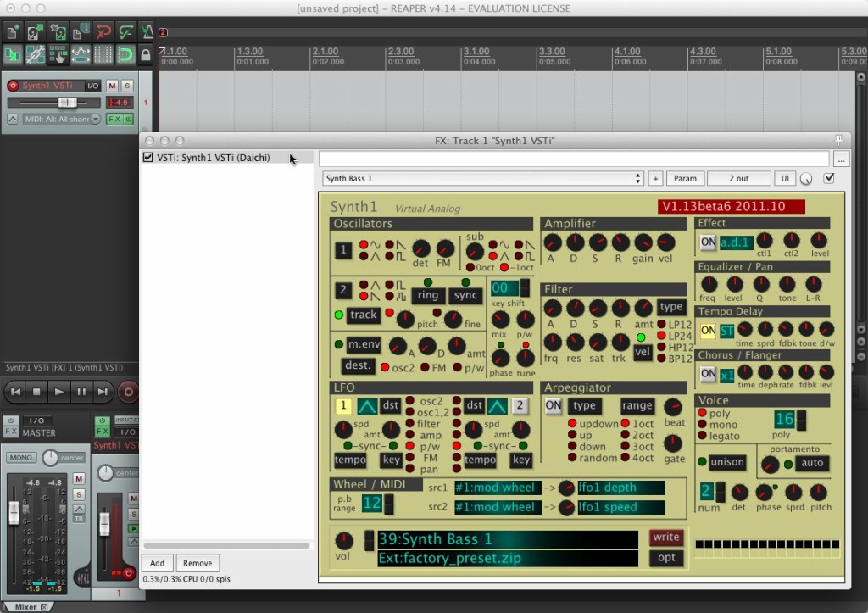Viewport: 868px width, 613px height.
Task: Open the 2 out routing dropdown
Action: tap(738, 178)
